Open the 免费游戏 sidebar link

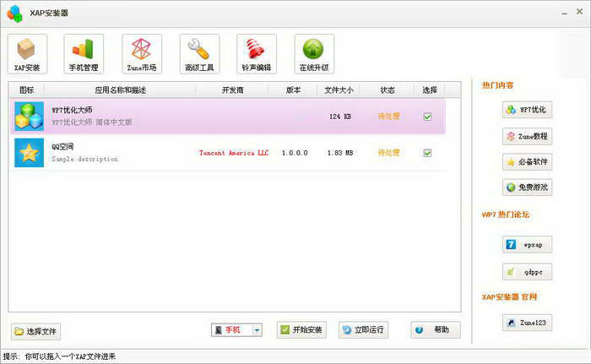tap(528, 187)
